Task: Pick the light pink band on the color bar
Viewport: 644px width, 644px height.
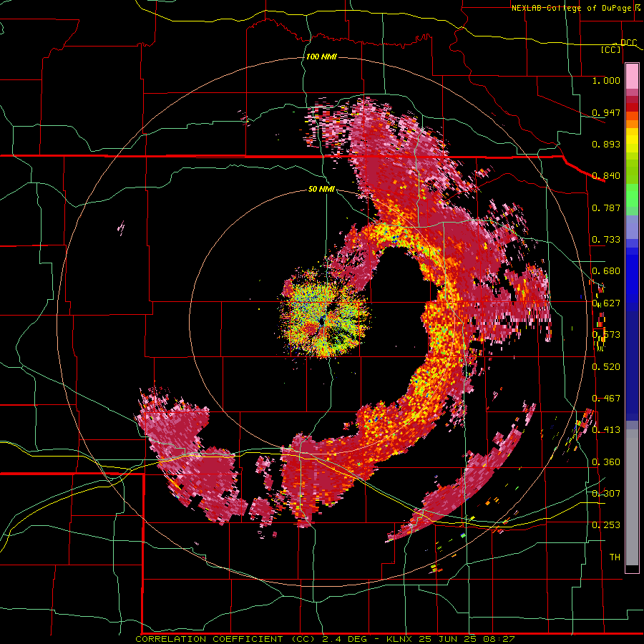Action: 632,77
